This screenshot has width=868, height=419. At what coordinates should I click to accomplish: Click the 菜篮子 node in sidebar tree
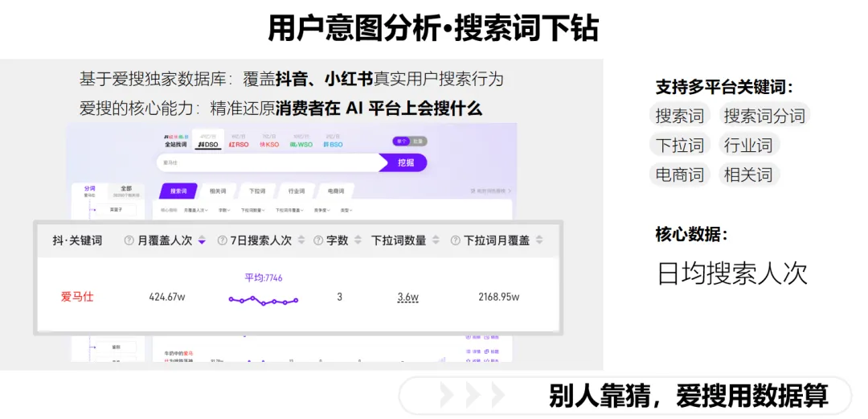click(116, 209)
